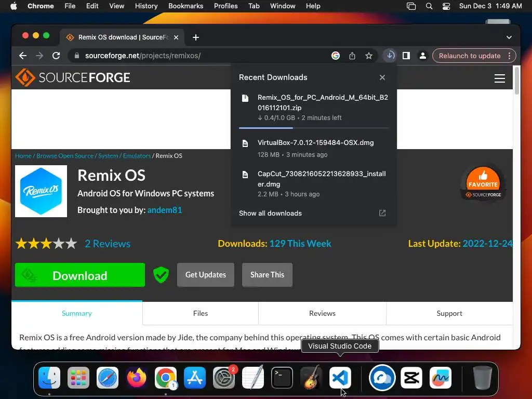Click the lock icon in address bar
The height and width of the screenshot is (399, 532).
tap(77, 56)
